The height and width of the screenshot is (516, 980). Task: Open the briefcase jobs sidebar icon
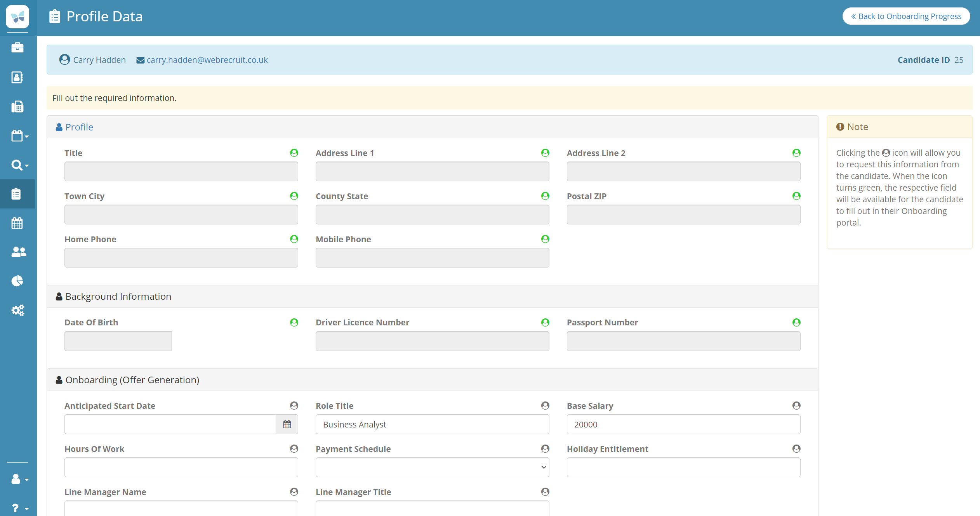[17, 48]
